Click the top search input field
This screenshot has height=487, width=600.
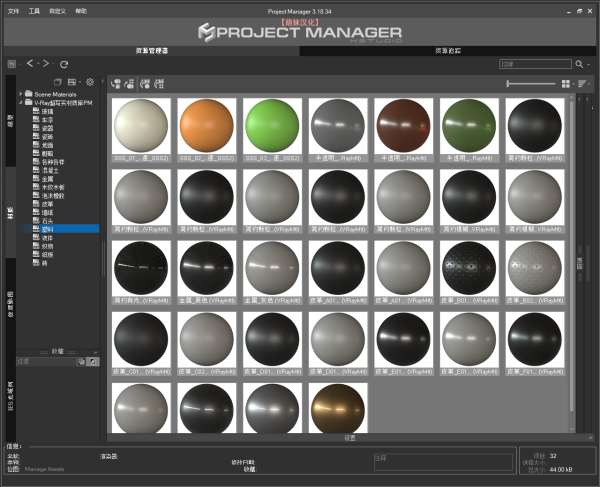(x=535, y=64)
